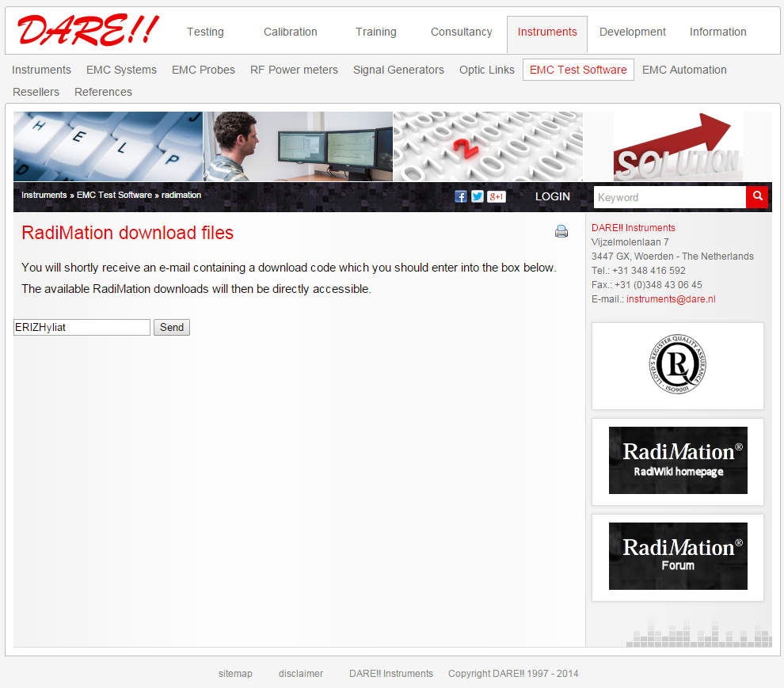
Task: Click inside the Keyword search field
Action: tap(669, 196)
